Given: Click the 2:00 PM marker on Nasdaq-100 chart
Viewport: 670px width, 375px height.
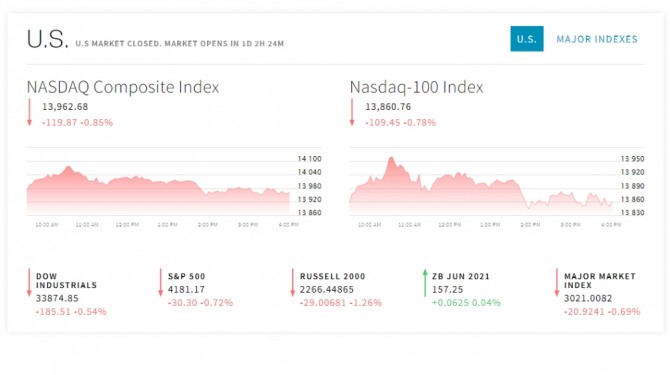Looking at the screenshot, I should 530,225.
